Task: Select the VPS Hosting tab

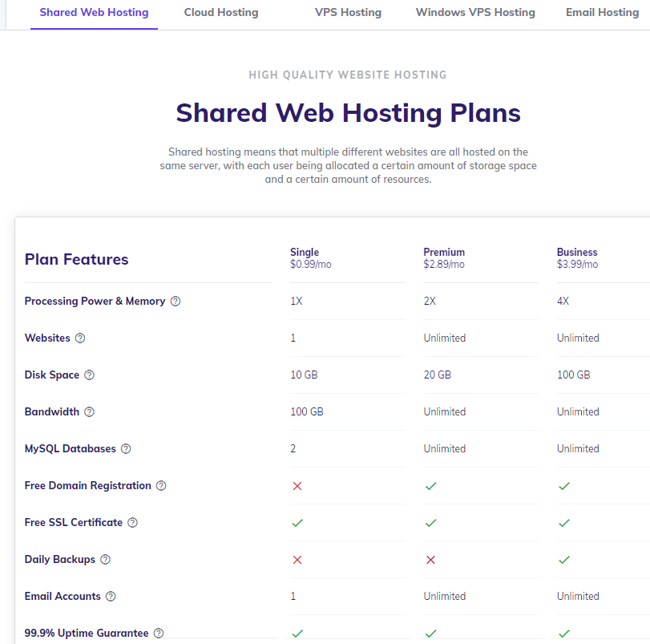Action: [348, 13]
